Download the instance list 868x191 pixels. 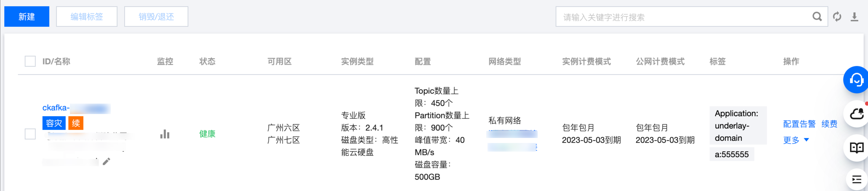[x=854, y=17]
